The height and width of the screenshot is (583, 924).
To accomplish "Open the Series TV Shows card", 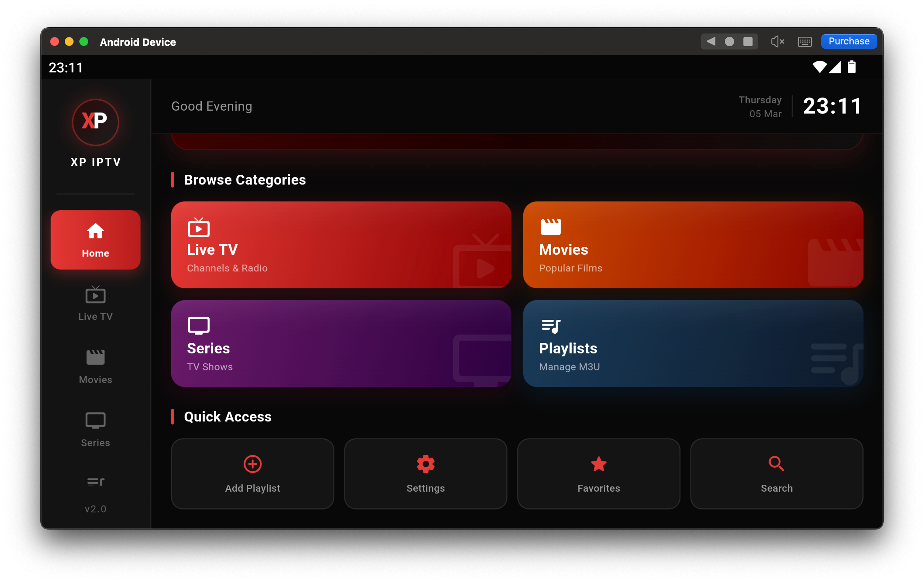I will click(341, 344).
